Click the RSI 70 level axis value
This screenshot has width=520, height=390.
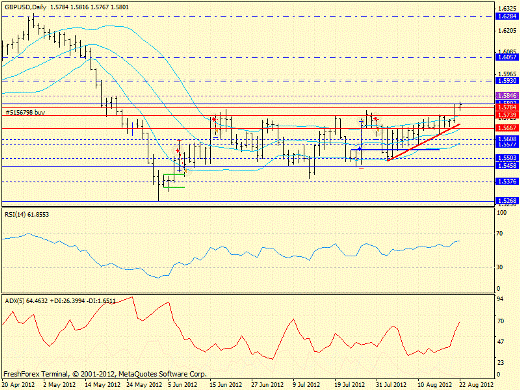click(500, 233)
